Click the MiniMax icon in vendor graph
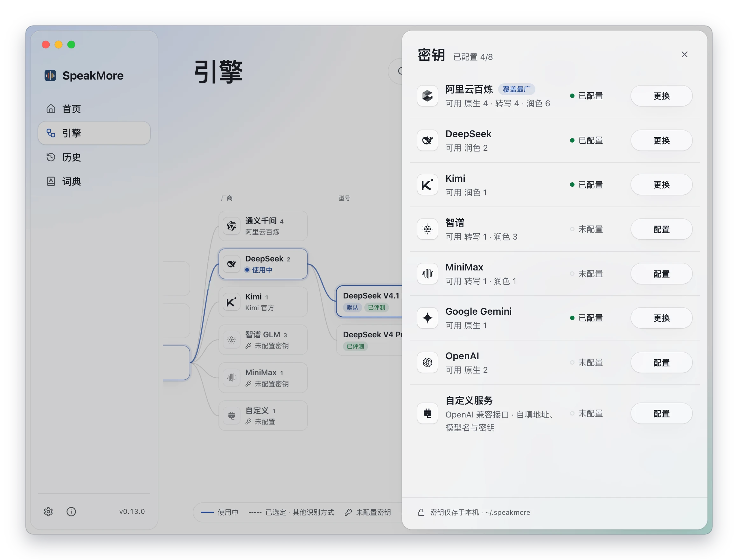 click(232, 377)
